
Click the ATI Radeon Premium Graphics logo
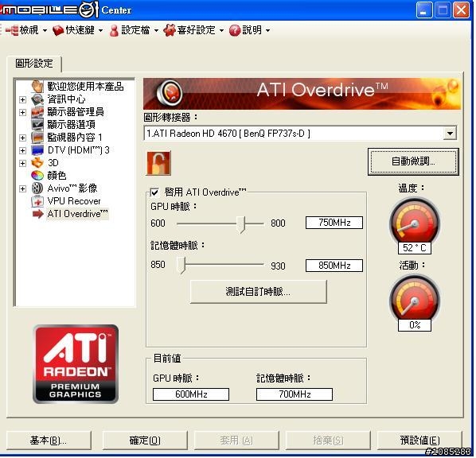[76, 363]
